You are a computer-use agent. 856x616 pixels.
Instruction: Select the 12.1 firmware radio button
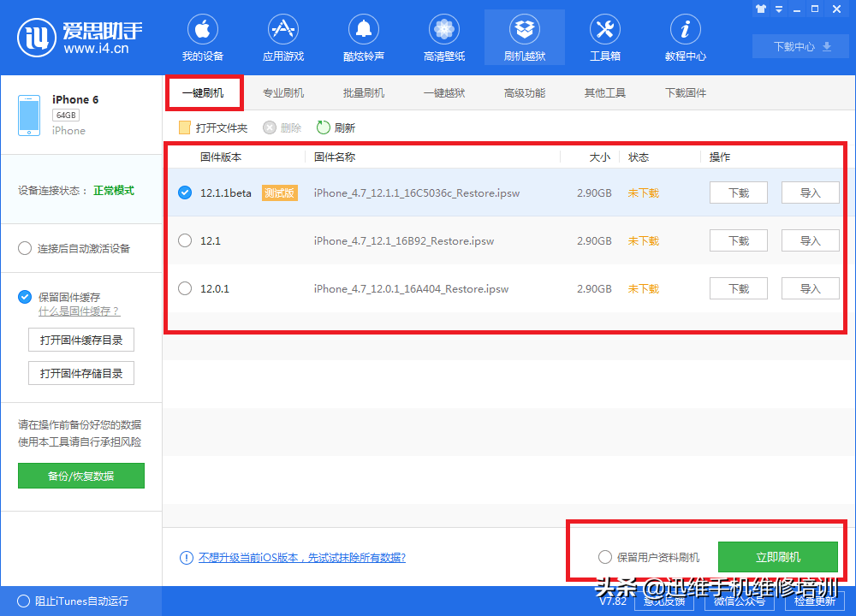[185, 240]
